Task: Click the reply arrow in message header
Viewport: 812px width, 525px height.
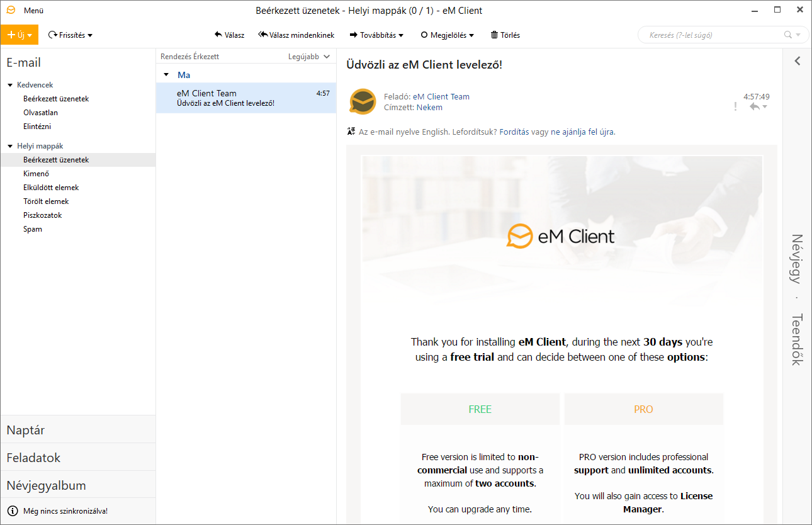Action: 754,107
